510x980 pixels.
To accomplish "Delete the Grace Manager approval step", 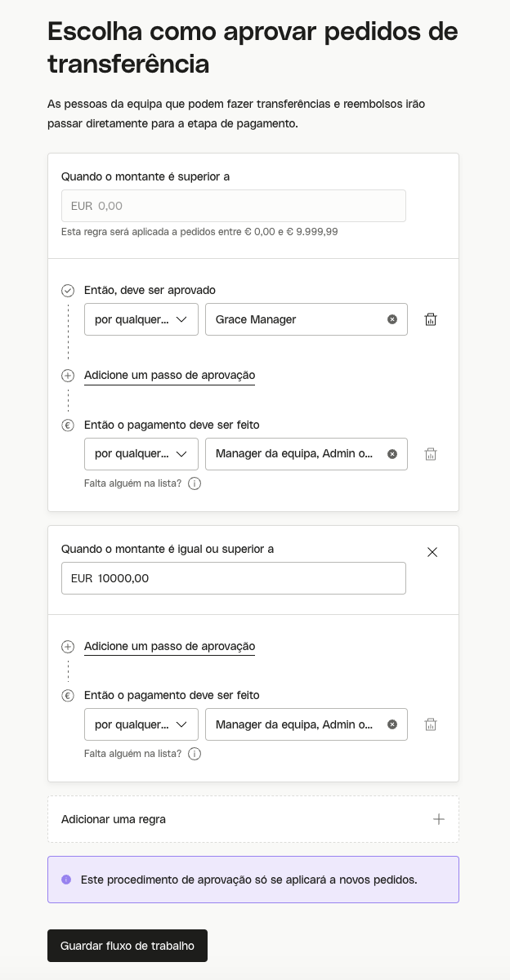I will tap(431, 319).
